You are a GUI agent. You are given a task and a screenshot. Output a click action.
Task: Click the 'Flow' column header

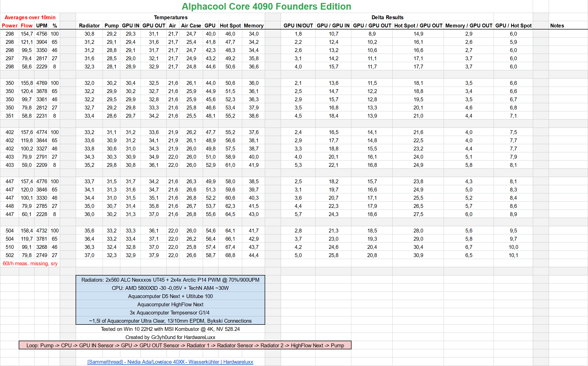point(27,26)
